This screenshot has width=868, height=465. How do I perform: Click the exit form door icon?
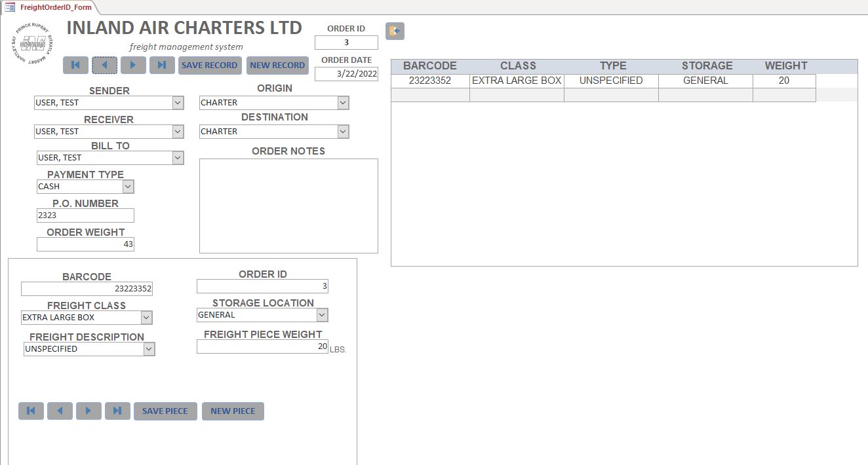[395, 31]
